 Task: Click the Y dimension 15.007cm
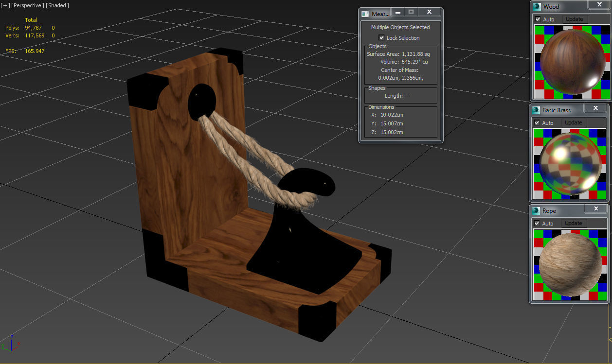pos(392,123)
